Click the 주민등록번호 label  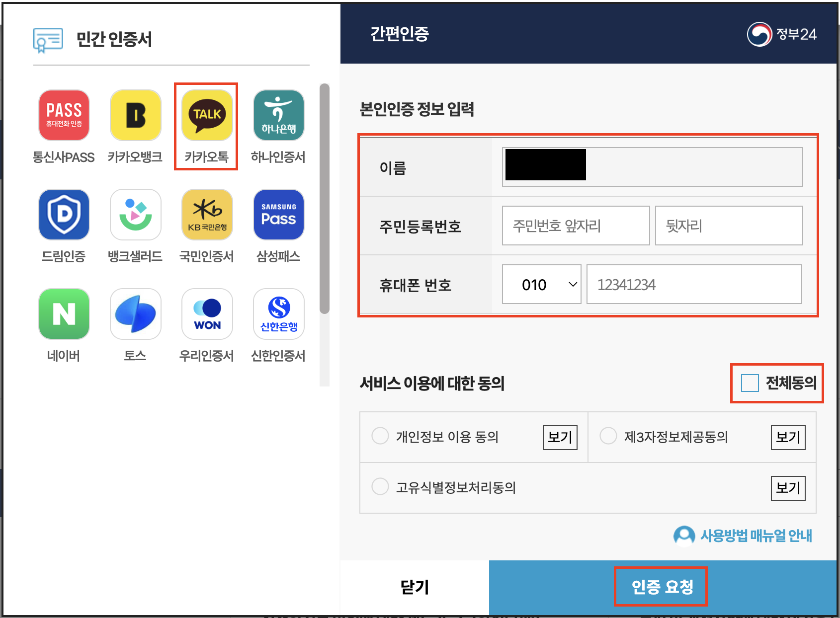420,227
